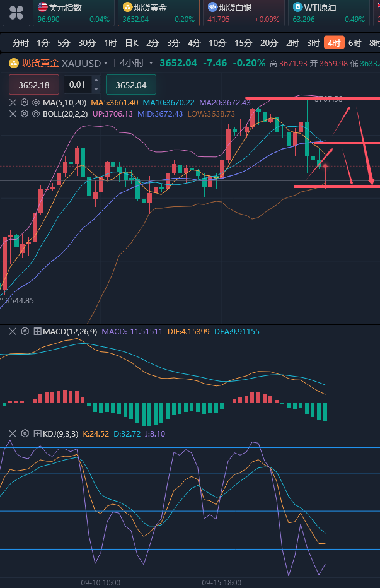Image resolution: width=380 pixels, height=588 pixels.
Task: Open the 美元指数 quote card
Action: tap(74, 13)
